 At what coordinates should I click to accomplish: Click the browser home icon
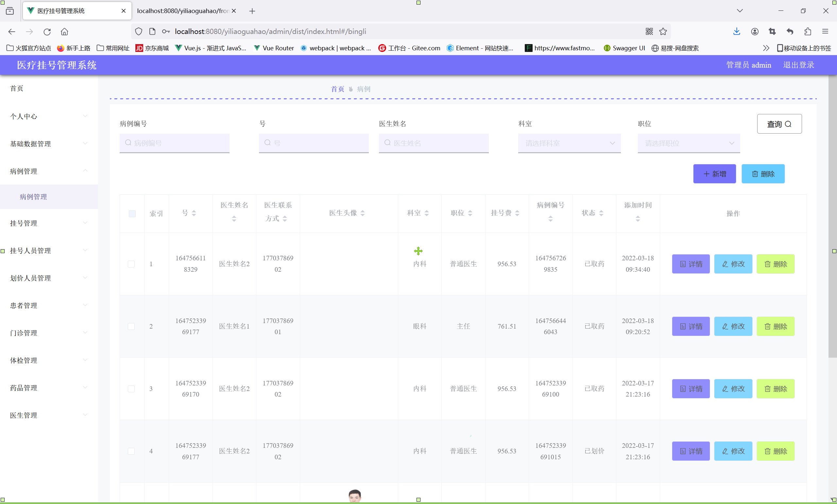(x=64, y=32)
